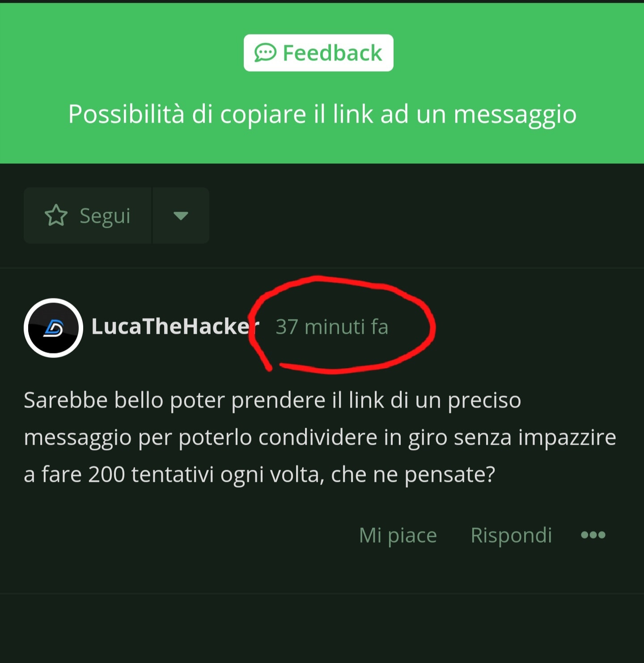The image size is (644, 663).
Task: Open LucaTheHacker's profile from username
Action: pos(175,327)
